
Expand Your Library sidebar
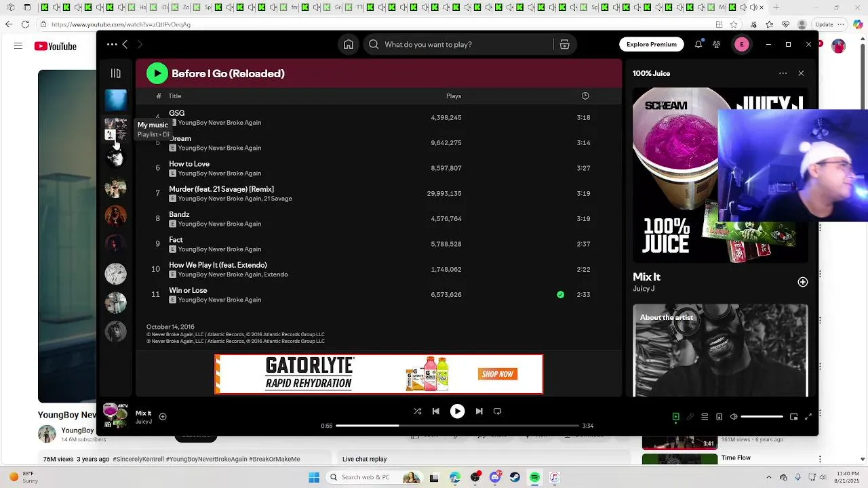[x=116, y=73]
